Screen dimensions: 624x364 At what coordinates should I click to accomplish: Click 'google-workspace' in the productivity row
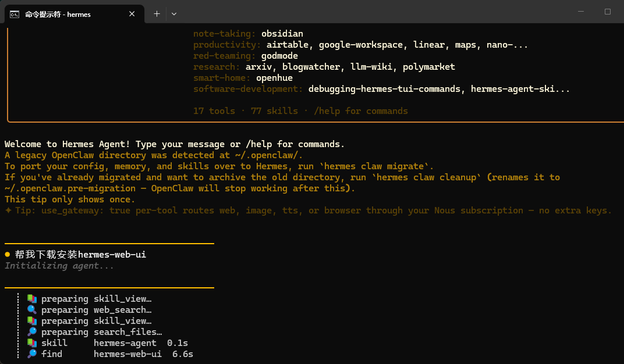tap(360, 45)
